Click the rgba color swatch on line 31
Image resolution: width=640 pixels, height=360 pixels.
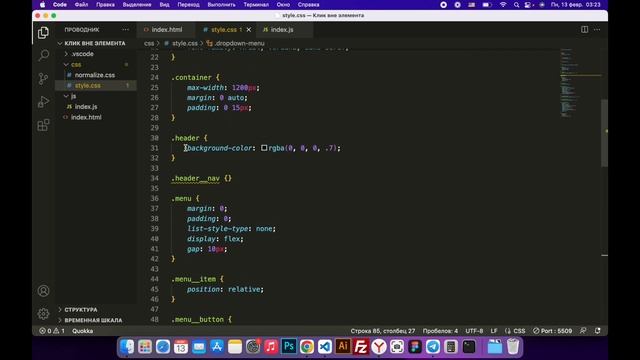[x=264, y=148]
